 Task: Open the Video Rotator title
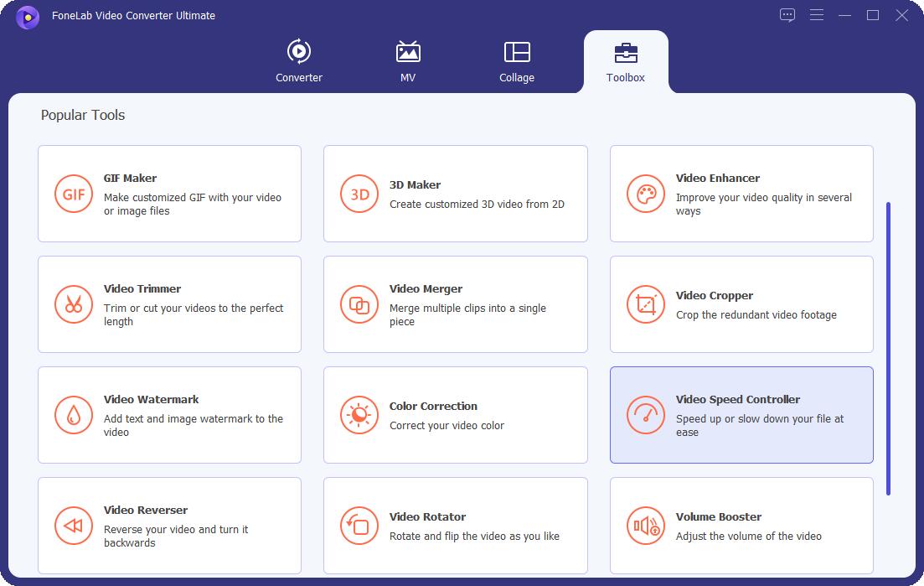coord(427,516)
